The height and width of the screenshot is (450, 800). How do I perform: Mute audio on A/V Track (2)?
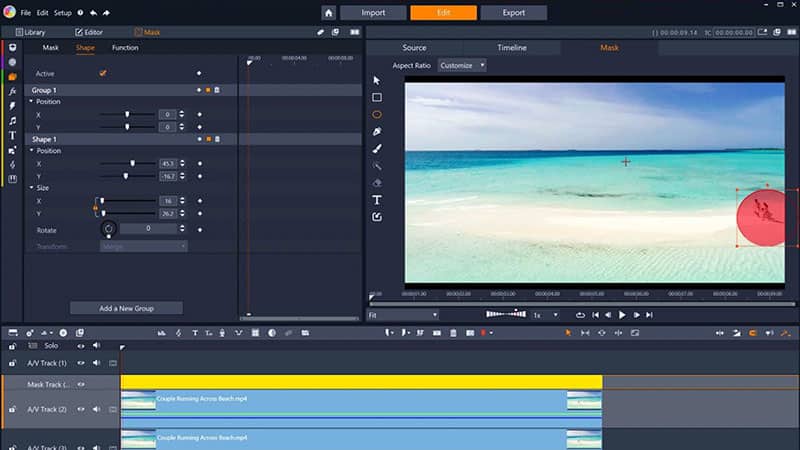tap(97, 409)
